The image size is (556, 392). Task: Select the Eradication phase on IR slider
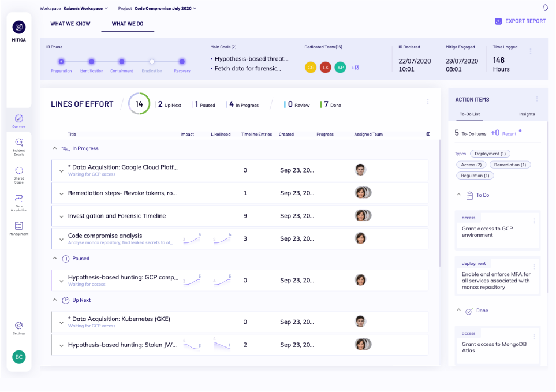152,61
